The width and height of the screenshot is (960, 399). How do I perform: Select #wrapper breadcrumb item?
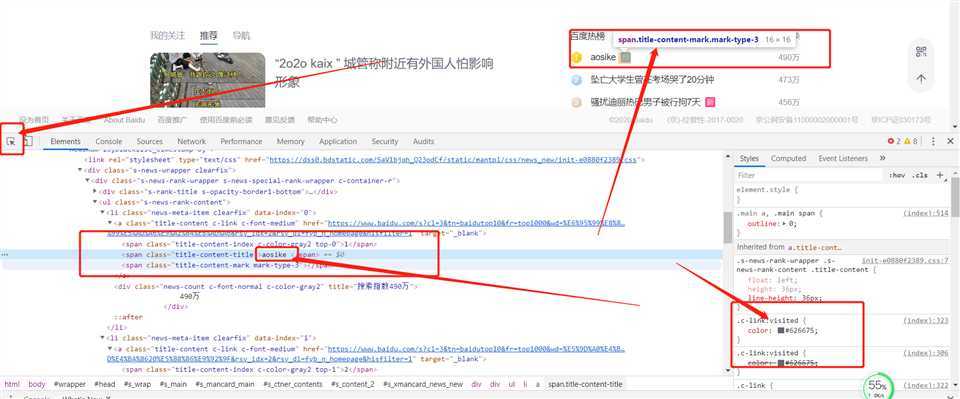pyautogui.click(x=70, y=384)
